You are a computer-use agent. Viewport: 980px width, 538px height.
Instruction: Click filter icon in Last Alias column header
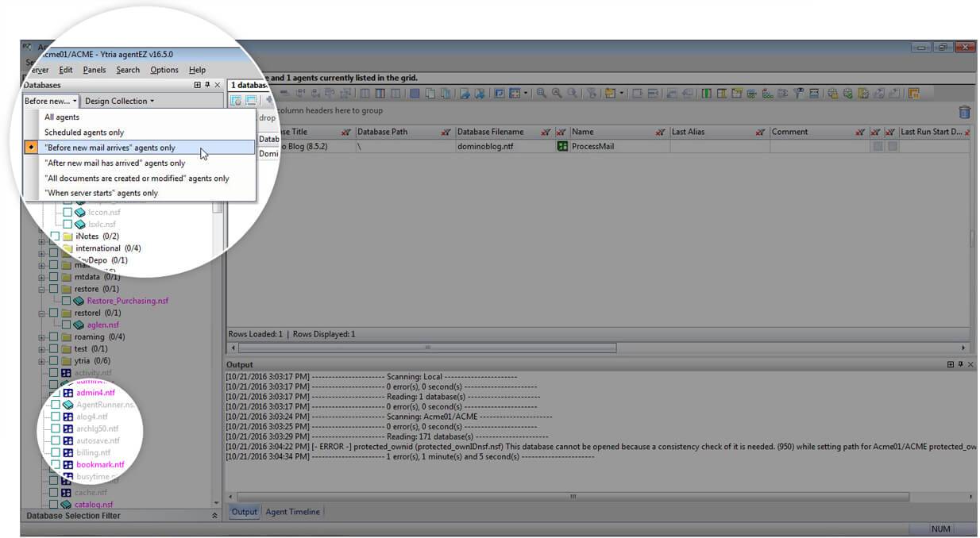(x=761, y=133)
